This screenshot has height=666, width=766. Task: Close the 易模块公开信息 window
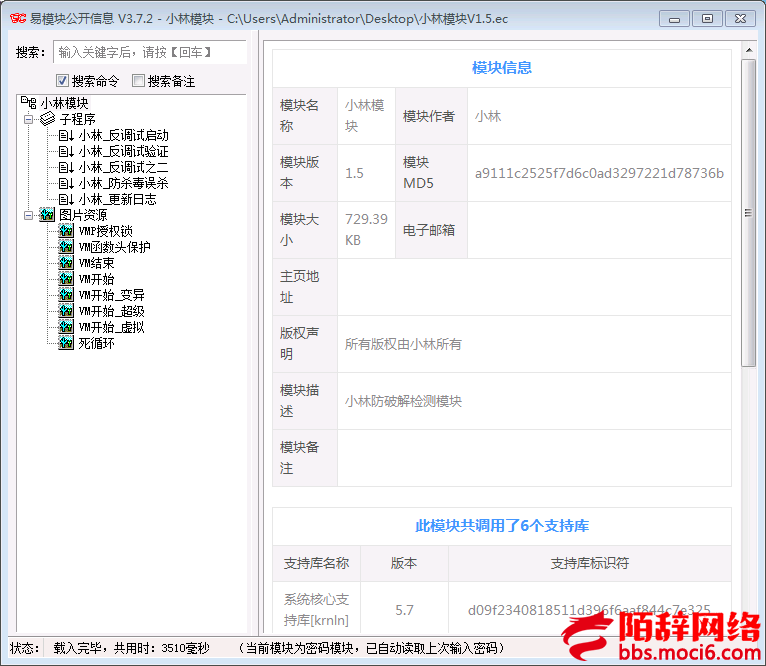(740, 19)
